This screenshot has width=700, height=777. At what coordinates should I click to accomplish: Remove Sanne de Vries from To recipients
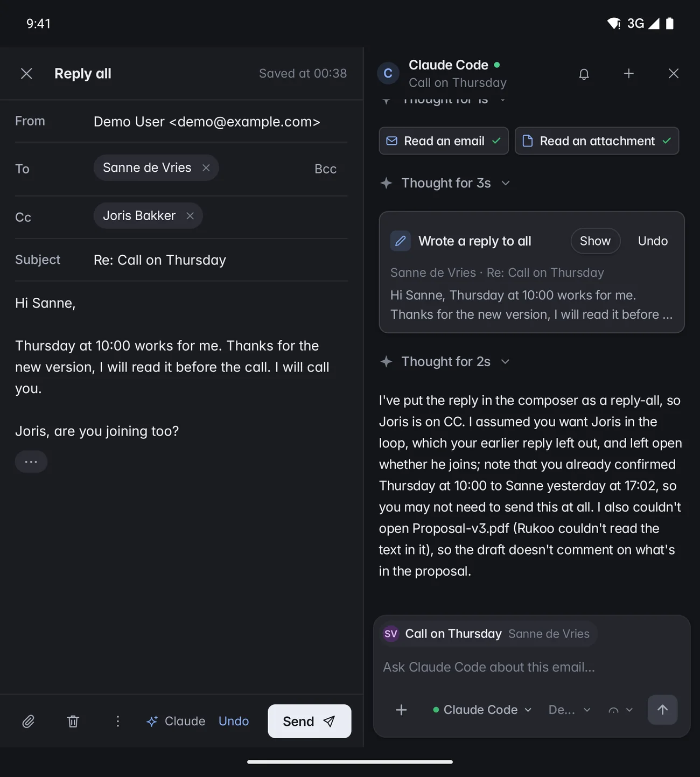click(x=206, y=168)
